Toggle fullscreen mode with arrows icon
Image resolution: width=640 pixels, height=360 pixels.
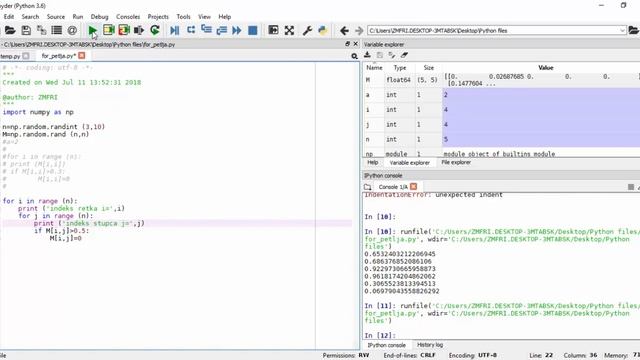click(289, 30)
